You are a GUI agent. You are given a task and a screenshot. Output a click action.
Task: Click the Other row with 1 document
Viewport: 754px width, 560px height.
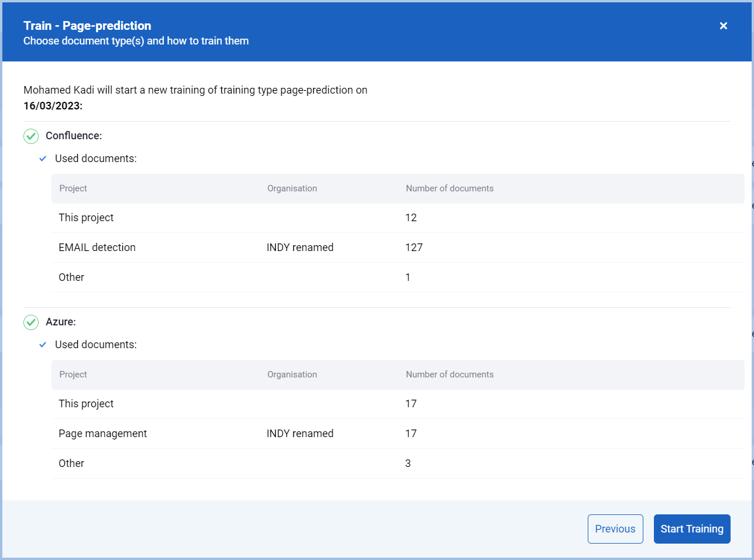(398, 277)
